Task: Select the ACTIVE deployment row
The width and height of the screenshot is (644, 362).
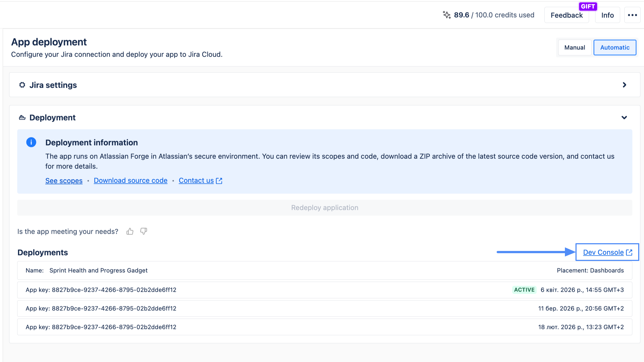Action: (x=325, y=290)
